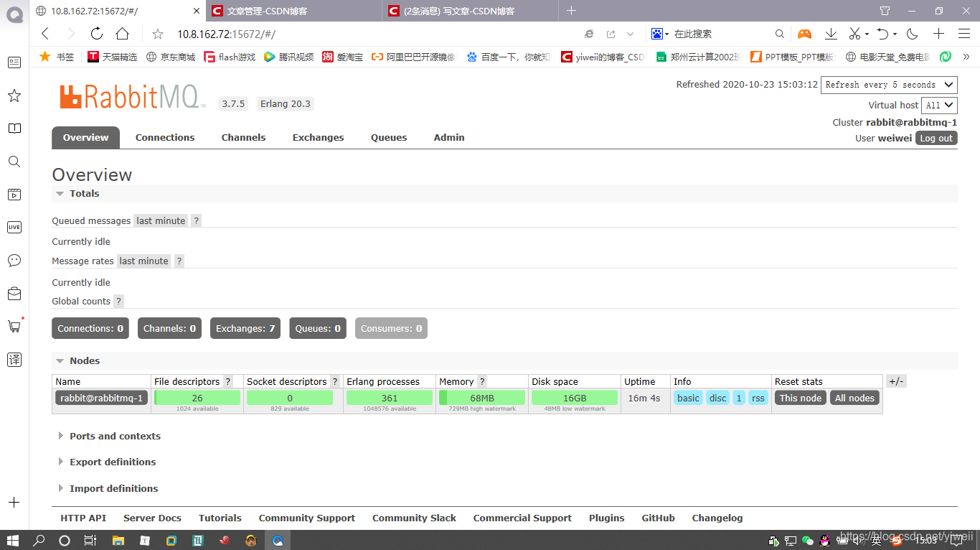Open sidebar search icon
Viewport: 980px width, 550px height.
(x=14, y=162)
